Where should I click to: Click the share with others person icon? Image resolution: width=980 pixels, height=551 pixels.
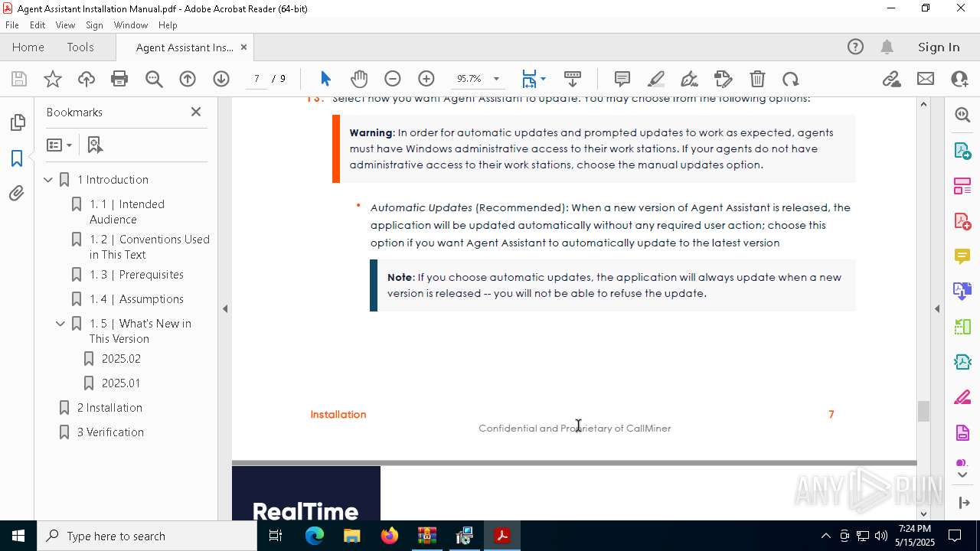pyautogui.click(x=959, y=79)
